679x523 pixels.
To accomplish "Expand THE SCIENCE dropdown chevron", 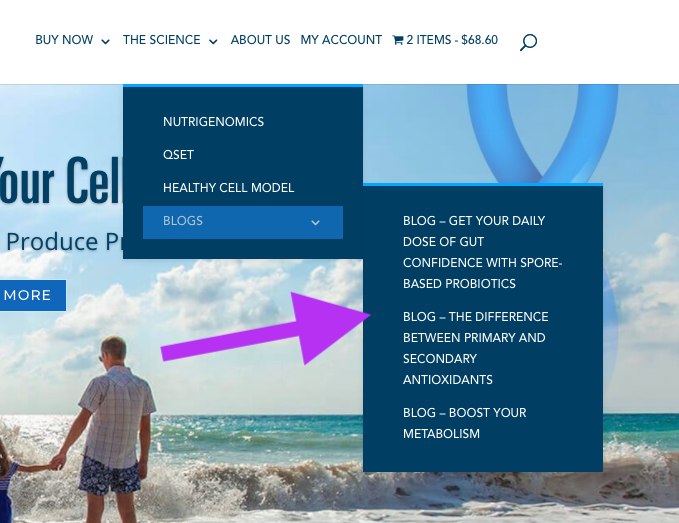I will [x=213, y=42].
